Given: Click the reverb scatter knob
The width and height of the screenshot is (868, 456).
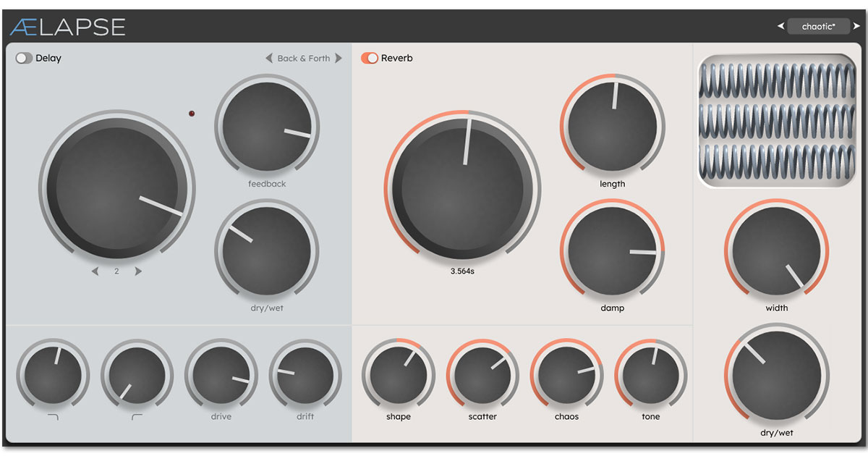Looking at the screenshot, I should click(x=482, y=375).
